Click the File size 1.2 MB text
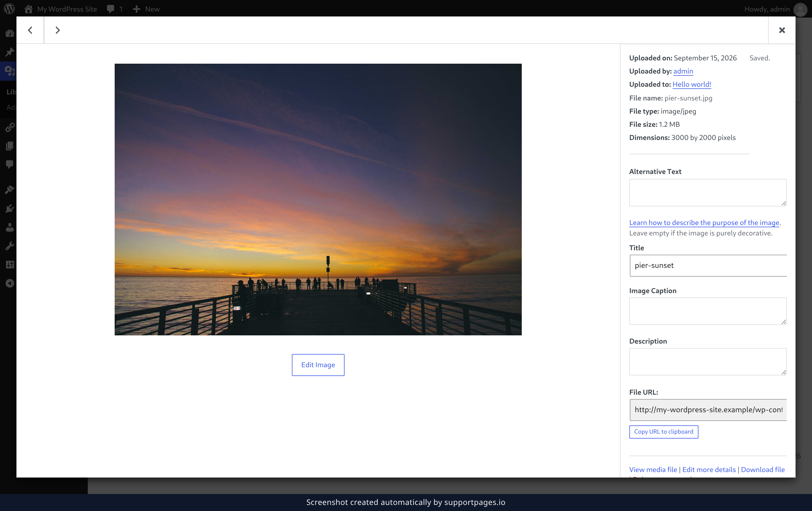The image size is (812, 511). click(654, 125)
